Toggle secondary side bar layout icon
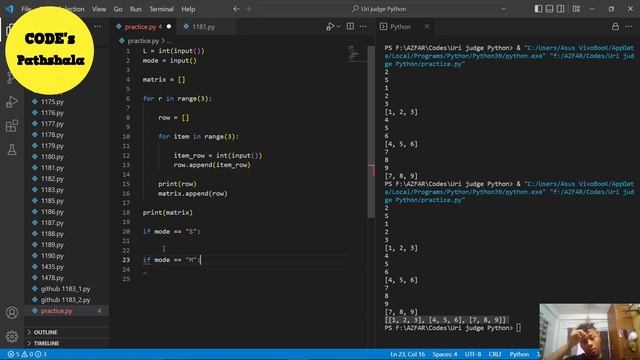 coord(560,9)
